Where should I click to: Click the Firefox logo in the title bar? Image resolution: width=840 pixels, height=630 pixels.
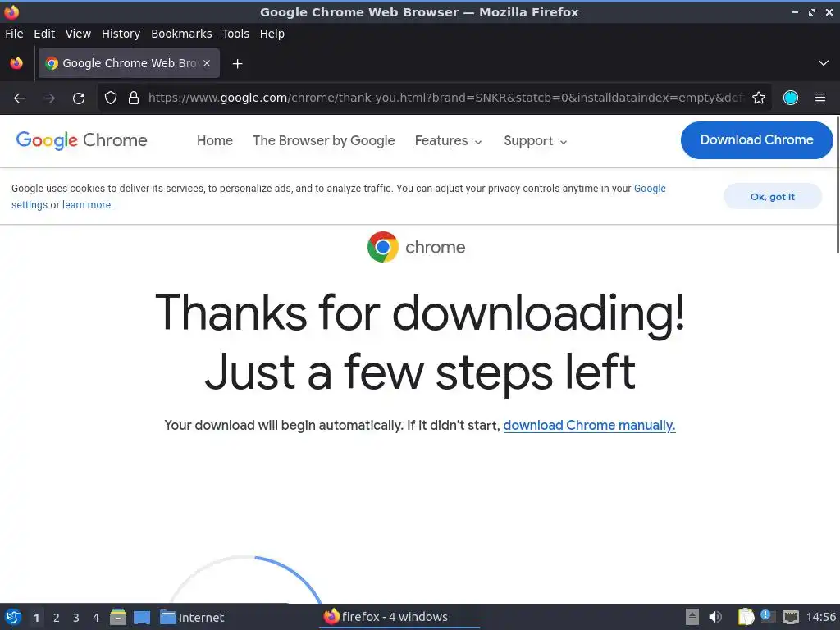pos(11,11)
